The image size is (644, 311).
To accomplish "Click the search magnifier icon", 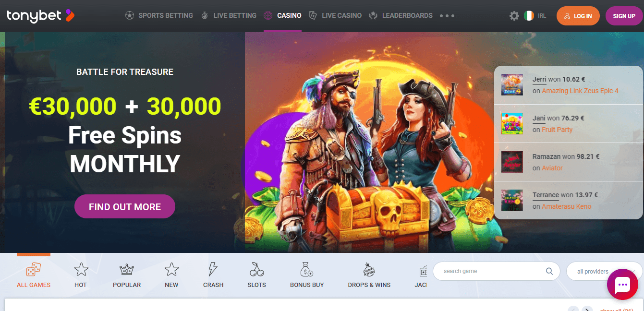I will tap(549, 271).
